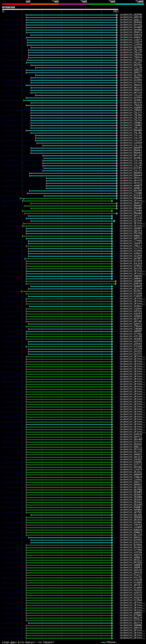This screenshot has height=644, width=146.
Task: Open hit UniRef100_Q195D9
Action: point(131,48)
